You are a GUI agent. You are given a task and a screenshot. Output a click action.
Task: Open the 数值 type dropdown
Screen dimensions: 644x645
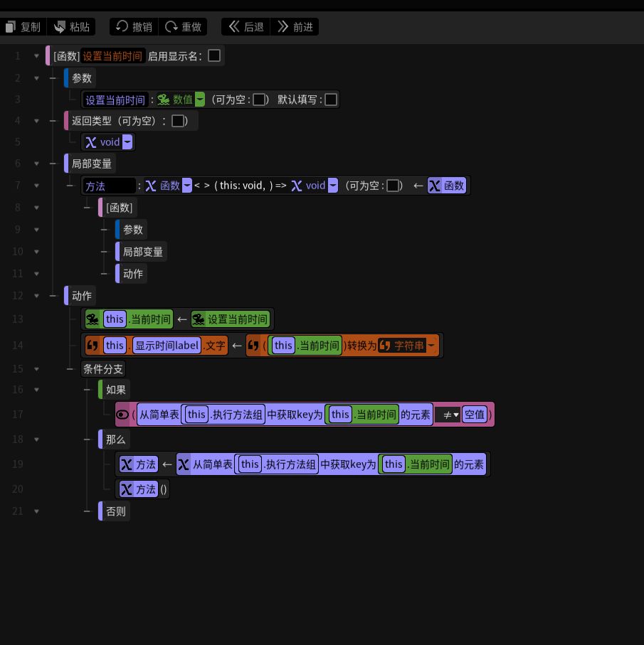[x=200, y=100]
